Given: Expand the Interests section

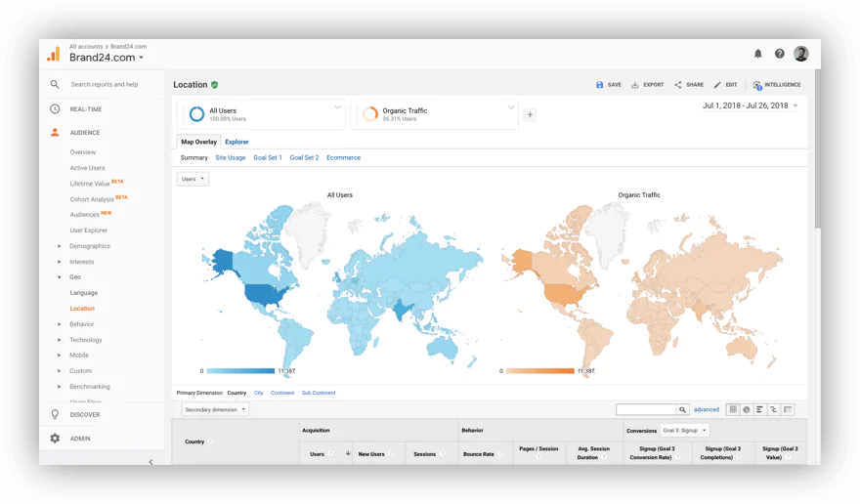Looking at the screenshot, I should (x=60, y=262).
